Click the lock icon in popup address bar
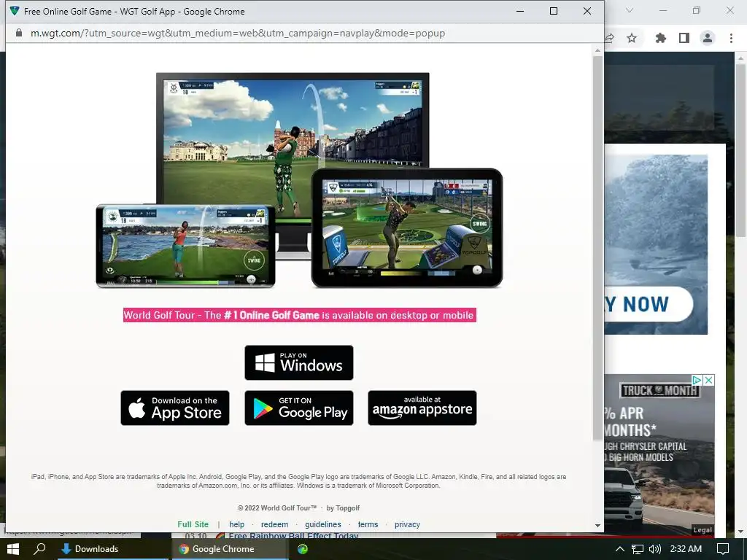The image size is (747, 560). (x=18, y=33)
